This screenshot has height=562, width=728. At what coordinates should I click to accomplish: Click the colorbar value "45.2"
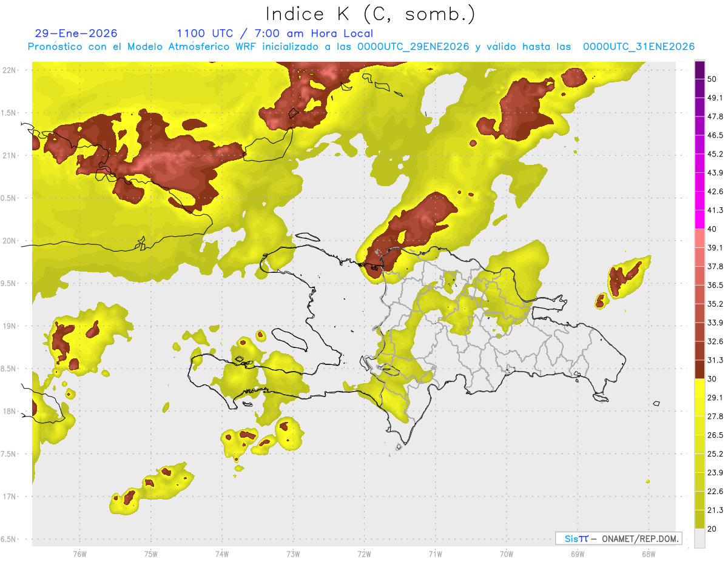point(715,154)
